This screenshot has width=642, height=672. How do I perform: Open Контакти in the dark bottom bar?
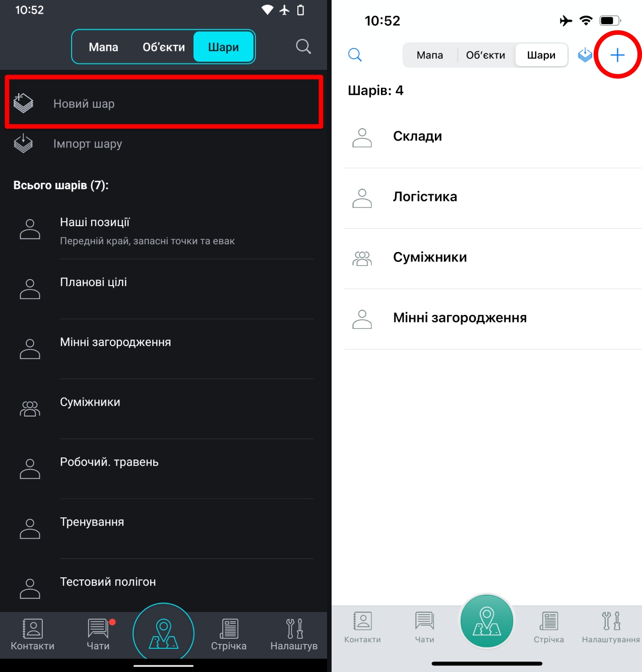(x=33, y=634)
